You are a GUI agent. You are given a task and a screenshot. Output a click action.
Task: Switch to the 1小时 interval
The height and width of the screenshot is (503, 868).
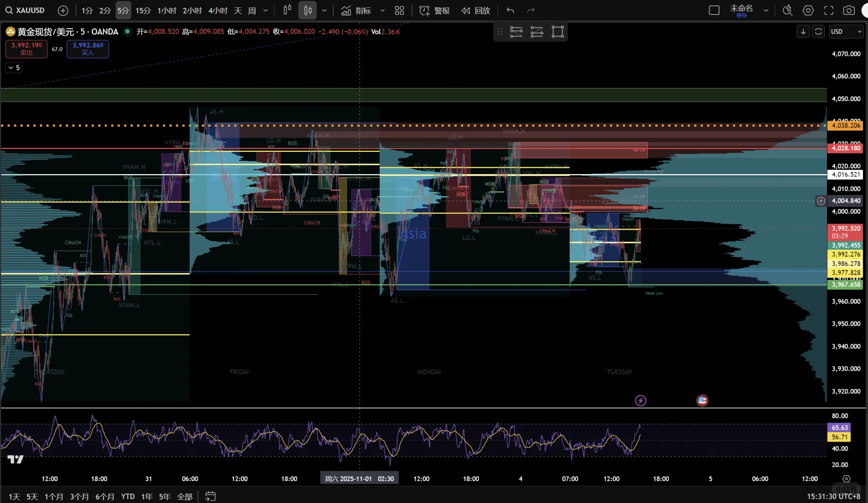[x=167, y=10]
